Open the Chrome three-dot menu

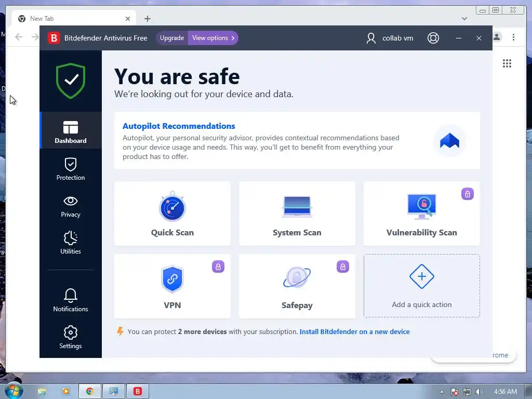point(514,37)
